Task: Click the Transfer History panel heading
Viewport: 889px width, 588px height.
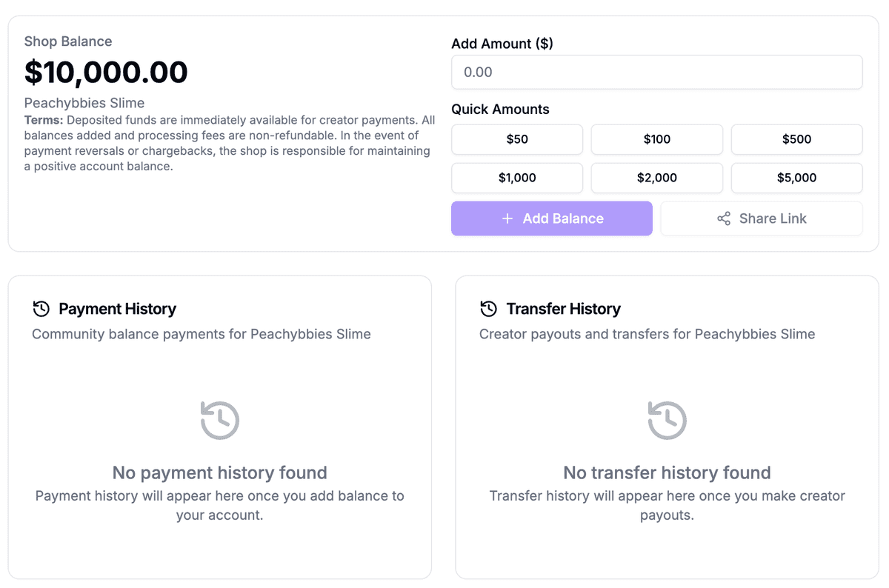Action: 562,309
